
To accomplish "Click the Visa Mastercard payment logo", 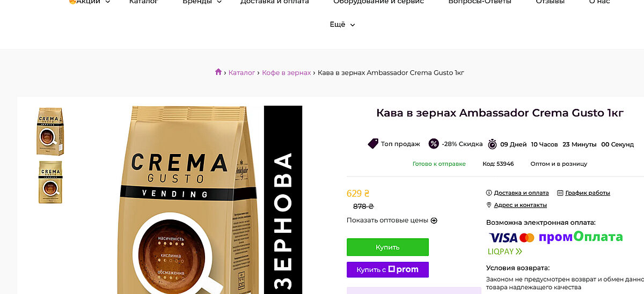I will pos(511,238).
